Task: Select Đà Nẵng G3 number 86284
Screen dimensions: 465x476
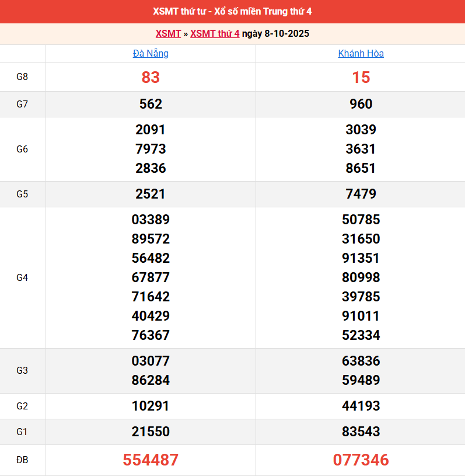Action: point(151,381)
